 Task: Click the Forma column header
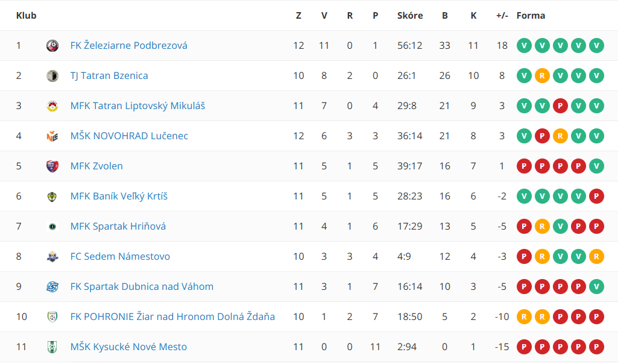click(531, 16)
